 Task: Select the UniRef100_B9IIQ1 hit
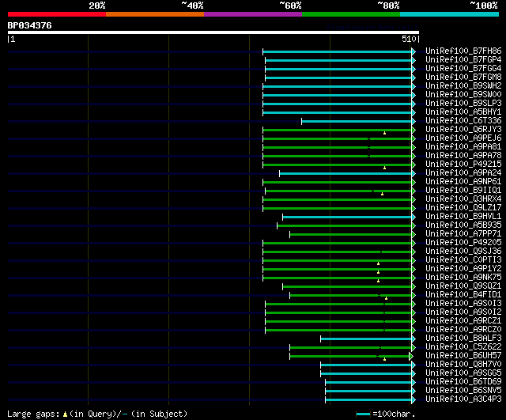click(x=463, y=191)
